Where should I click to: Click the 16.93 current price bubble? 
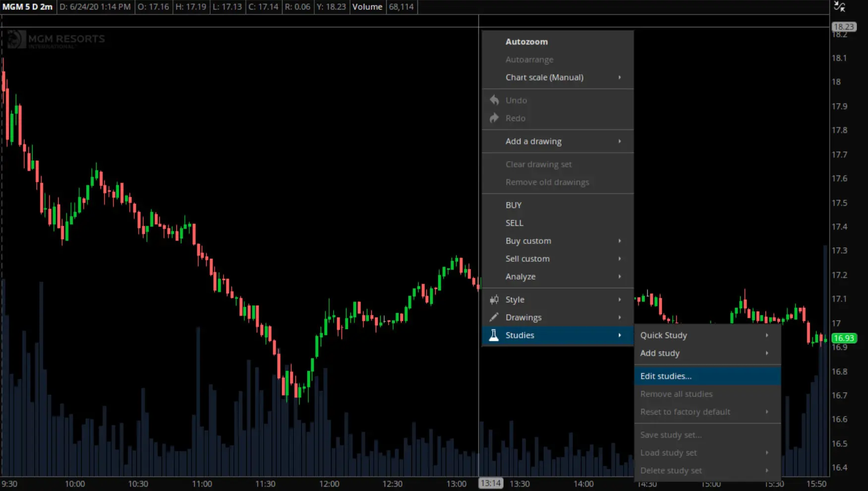click(844, 338)
